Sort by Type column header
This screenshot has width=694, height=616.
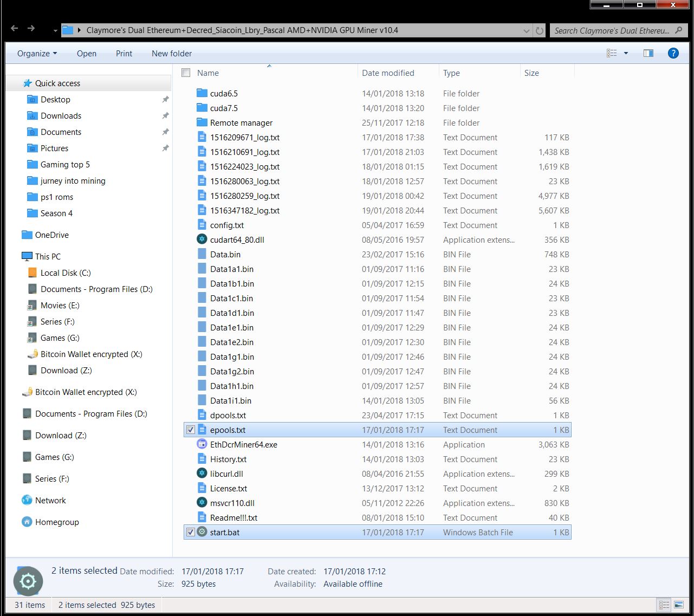click(451, 73)
